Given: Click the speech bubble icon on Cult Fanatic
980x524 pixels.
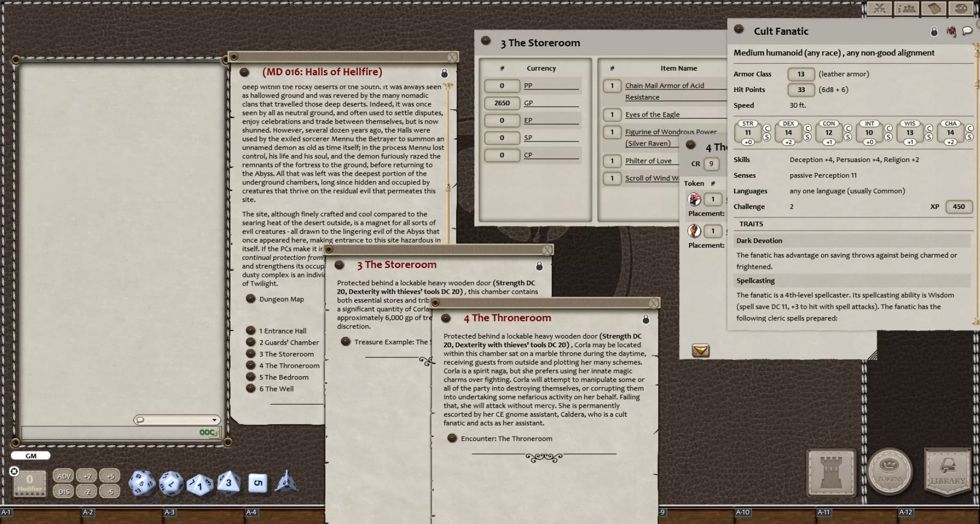Looking at the screenshot, I should coord(967,31).
